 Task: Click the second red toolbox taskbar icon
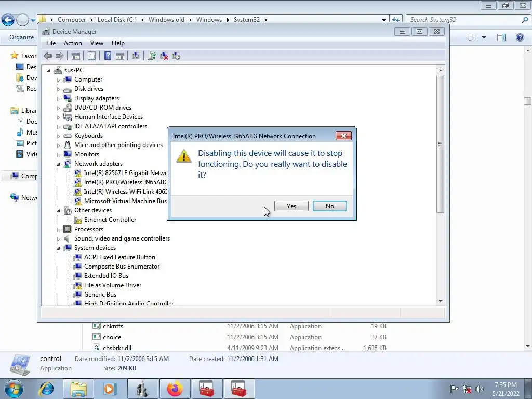pos(239,389)
